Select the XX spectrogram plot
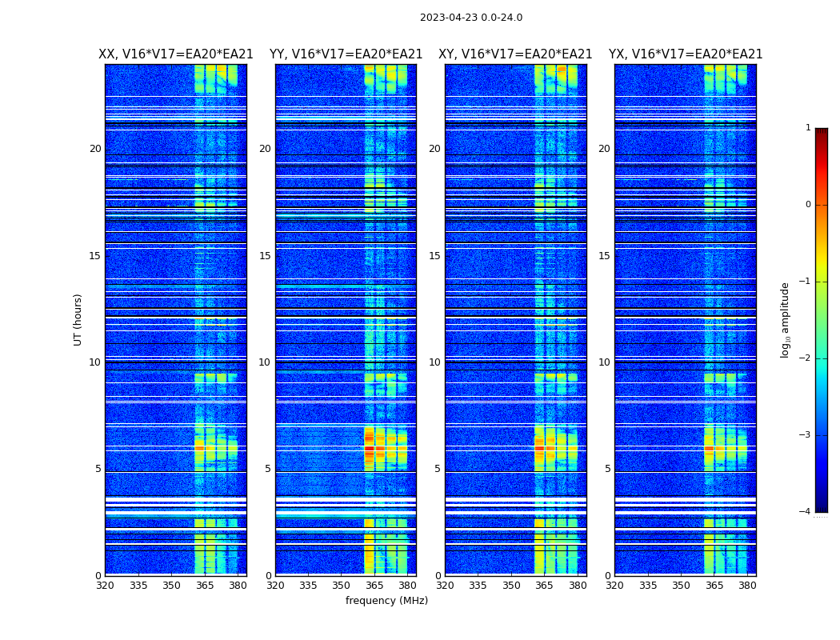This screenshot has height=640, width=840. click(175, 319)
